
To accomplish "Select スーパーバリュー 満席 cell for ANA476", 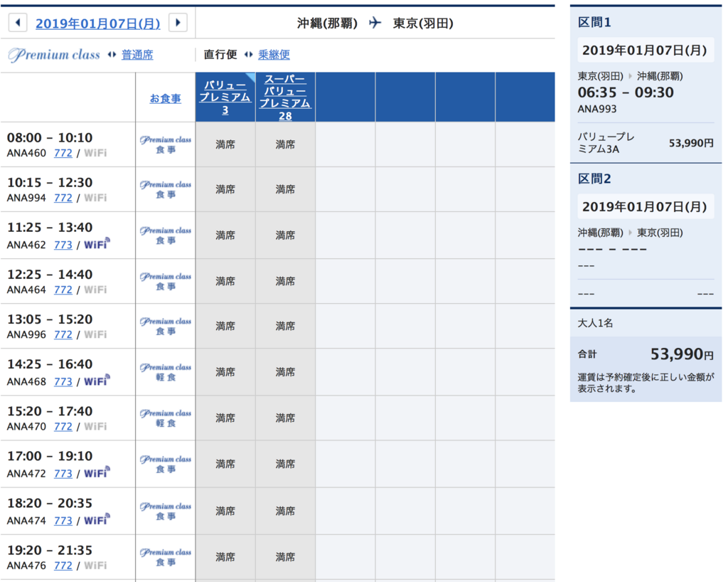I will click(285, 557).
